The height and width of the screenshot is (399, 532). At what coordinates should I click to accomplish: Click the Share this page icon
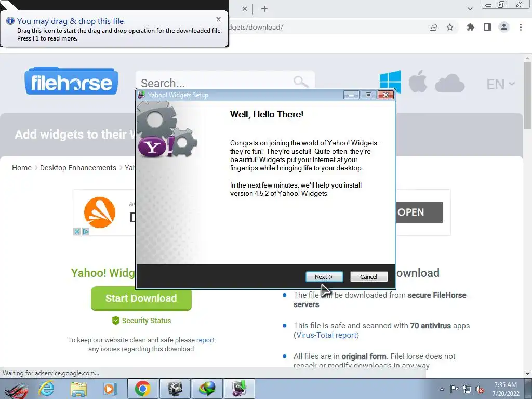(433, 28)
